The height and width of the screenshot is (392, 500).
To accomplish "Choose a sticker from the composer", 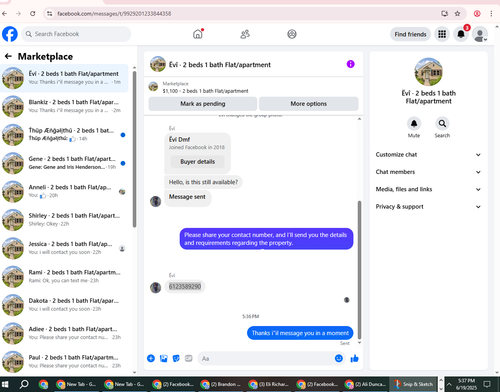I will (176, 358).
